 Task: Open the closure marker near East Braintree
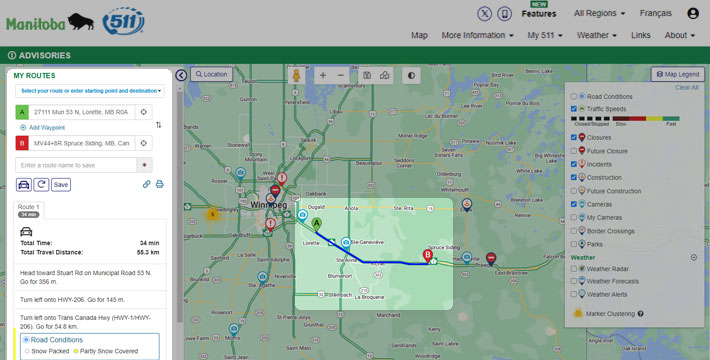point(491,259)
